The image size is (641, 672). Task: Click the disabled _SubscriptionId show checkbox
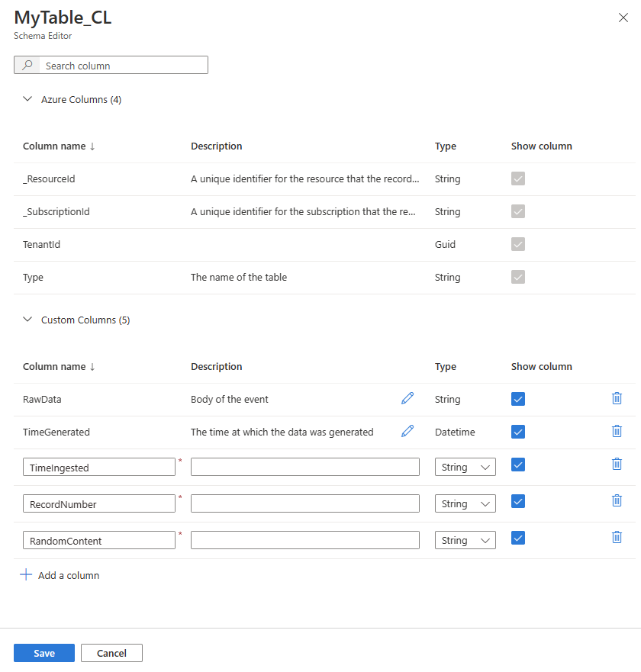point(518,211)
